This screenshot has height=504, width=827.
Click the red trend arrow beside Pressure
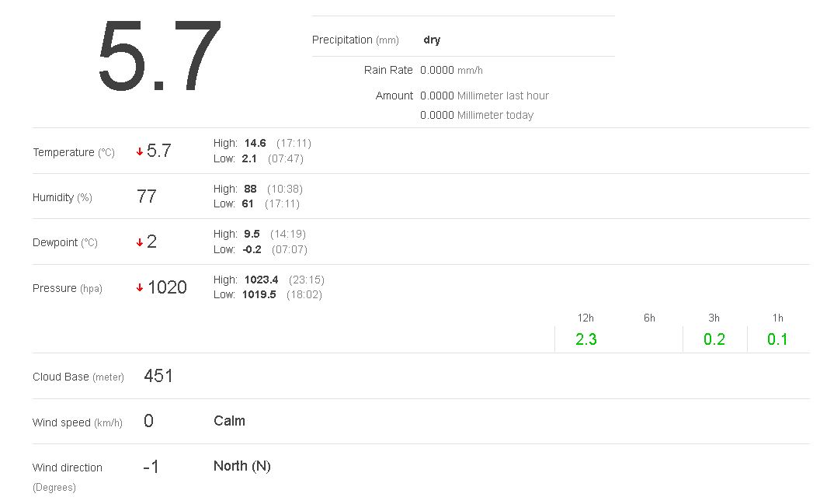point(140,288)
